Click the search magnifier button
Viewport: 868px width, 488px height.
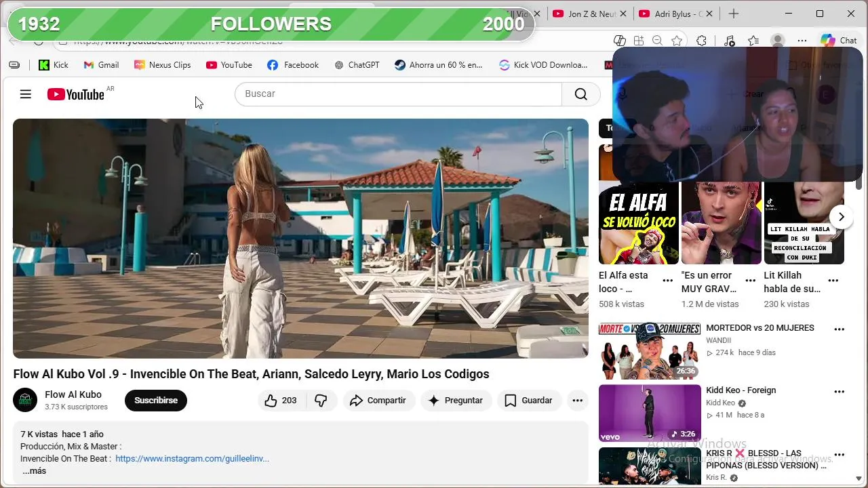coord(581,94)
